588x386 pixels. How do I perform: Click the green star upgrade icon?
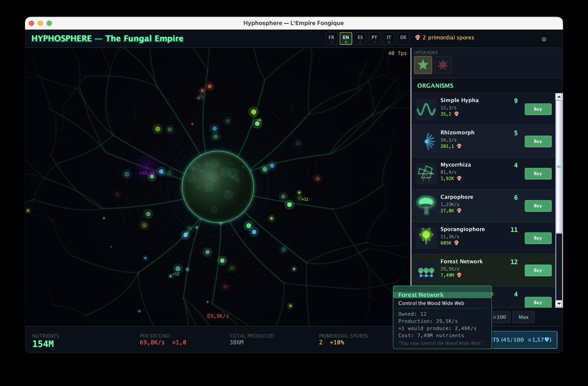[x=423, y=65]
